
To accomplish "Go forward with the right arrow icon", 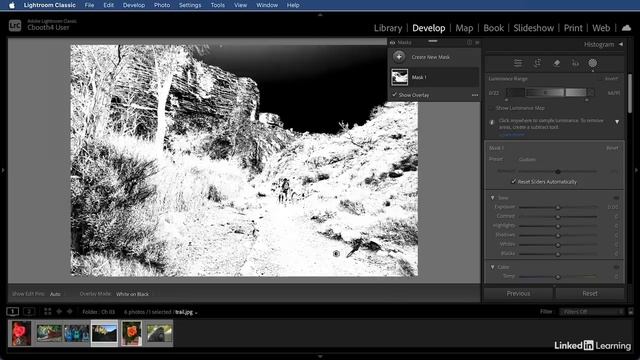I will pyautogui.click(x=69, y=311).
